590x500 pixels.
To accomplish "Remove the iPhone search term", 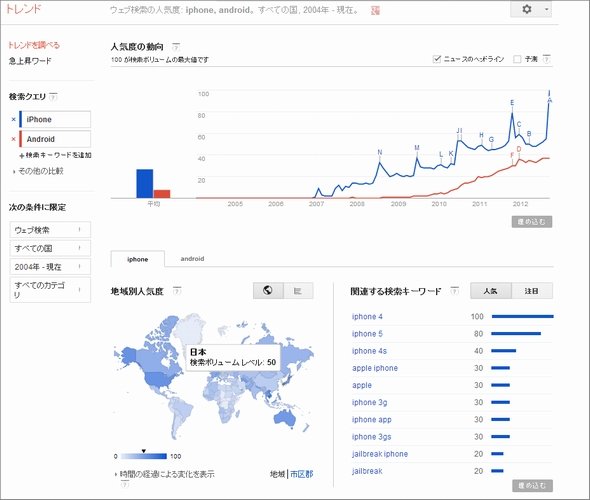I will coord(14,119).
